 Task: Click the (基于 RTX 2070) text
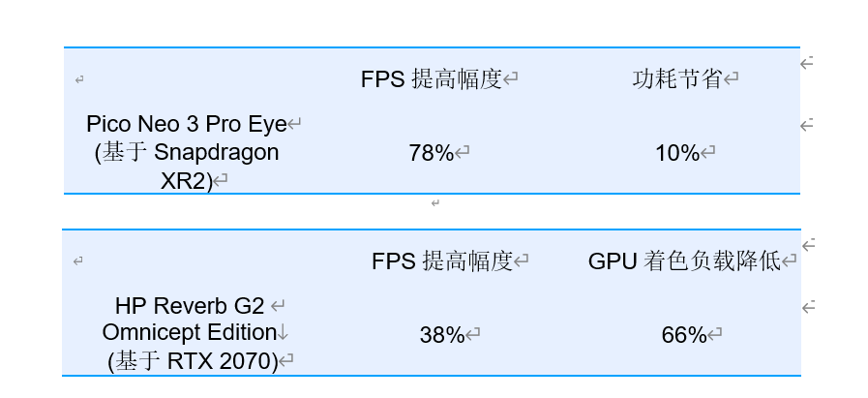click(x=193, y=361)
